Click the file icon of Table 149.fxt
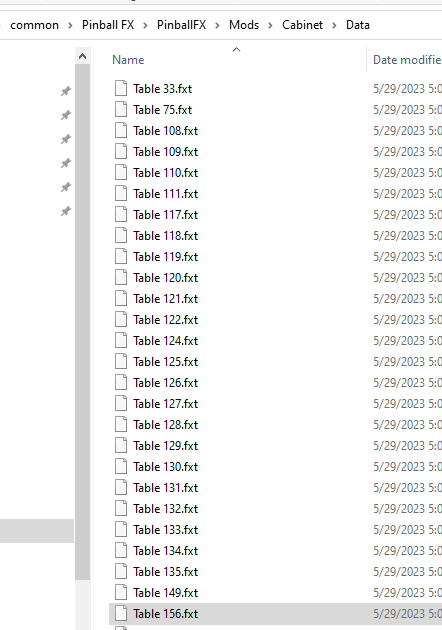 click(121, 592)
